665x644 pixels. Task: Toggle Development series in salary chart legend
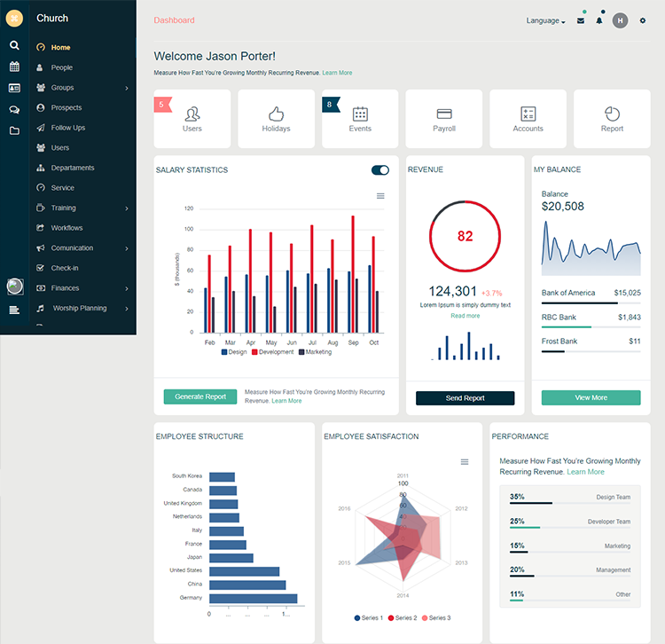click(272, 352)
